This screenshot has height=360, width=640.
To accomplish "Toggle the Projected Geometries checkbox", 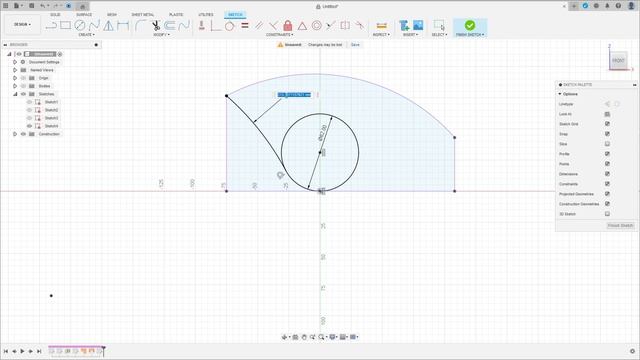I will [x=607, y=194].
